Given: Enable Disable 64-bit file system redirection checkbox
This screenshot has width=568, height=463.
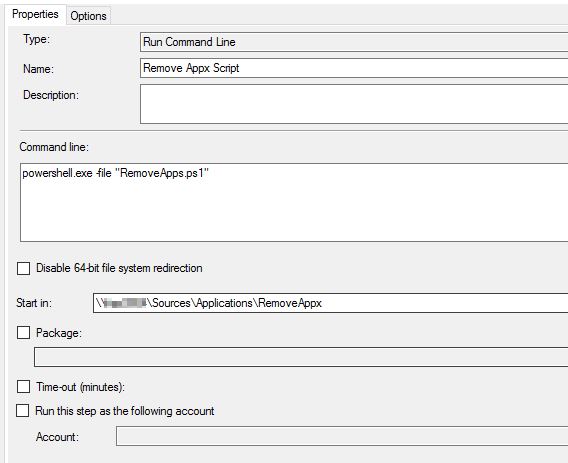Looking at the screenshot, I should tap(24, 268).
